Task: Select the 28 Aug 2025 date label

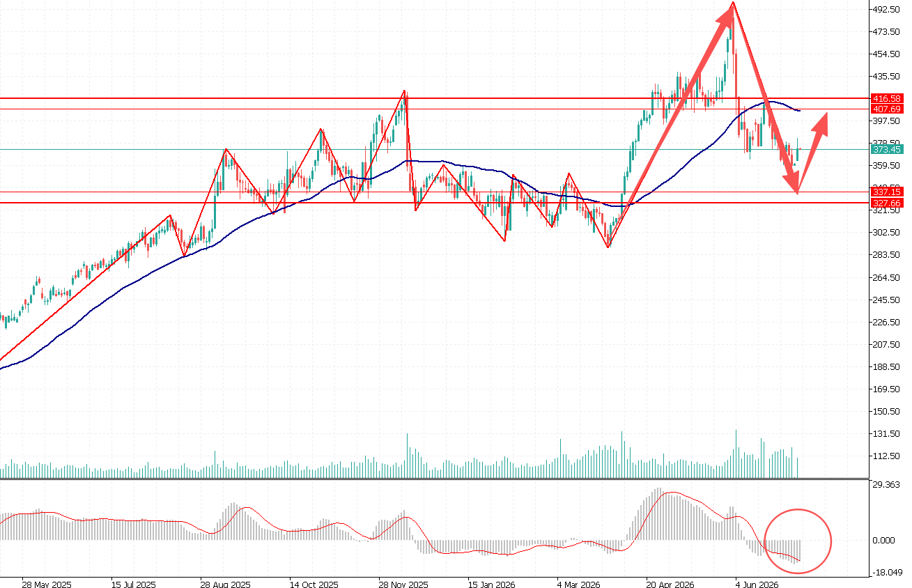Action: (x=226, y=585)
